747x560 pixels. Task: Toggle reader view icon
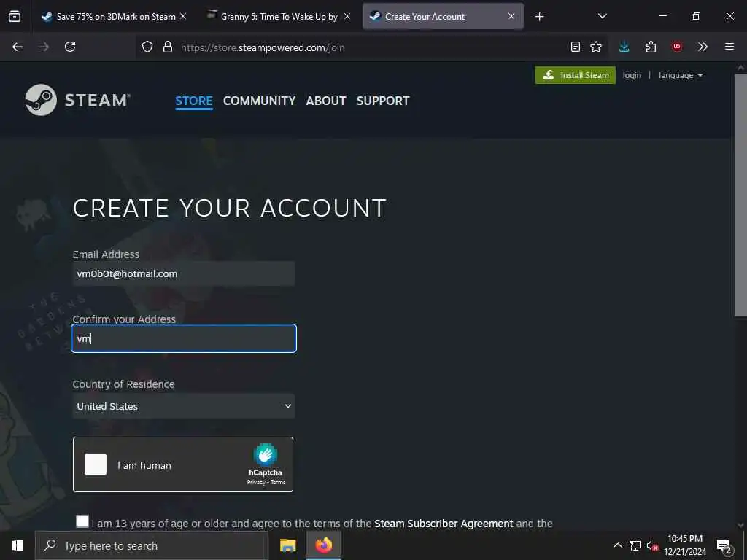pyautogui.click(x=576, y=47)
